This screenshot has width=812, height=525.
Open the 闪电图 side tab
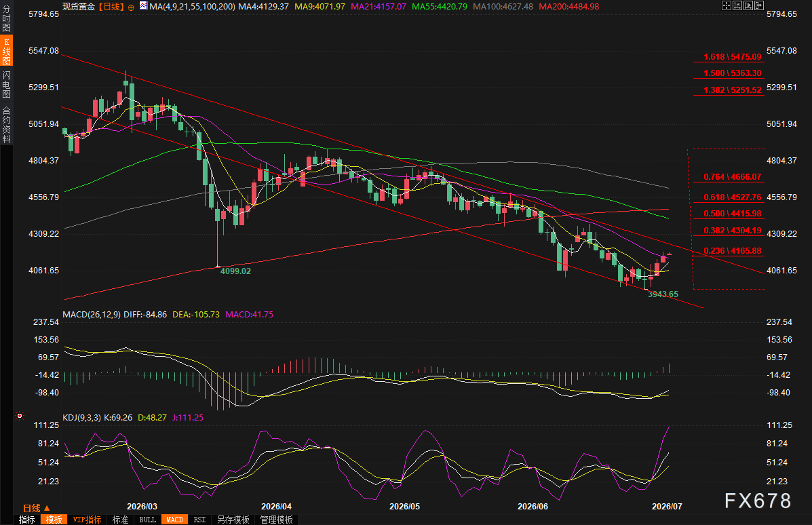click(x=6, y=84)
